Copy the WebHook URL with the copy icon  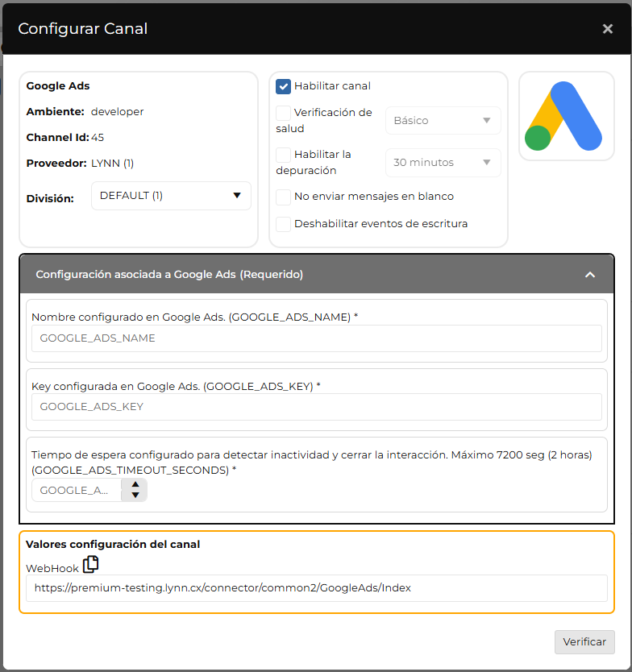click(x=90, y=564)
